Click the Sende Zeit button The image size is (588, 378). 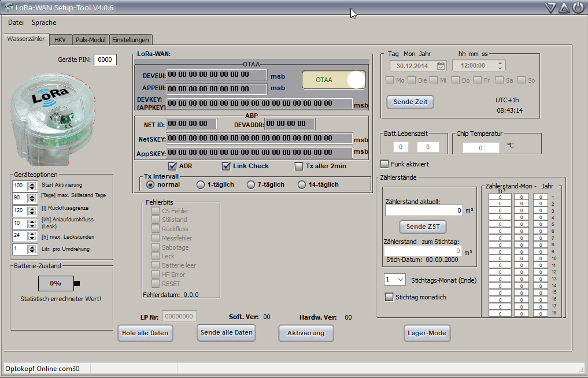411,102
